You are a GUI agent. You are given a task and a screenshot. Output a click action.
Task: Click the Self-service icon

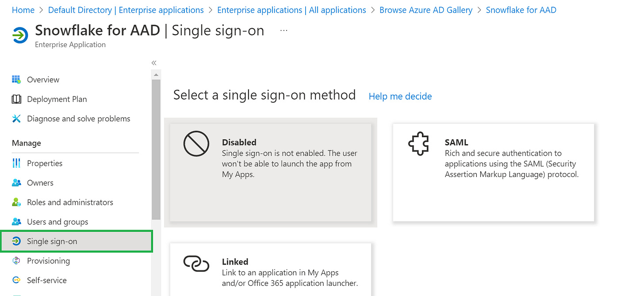[x=16, y=280]
